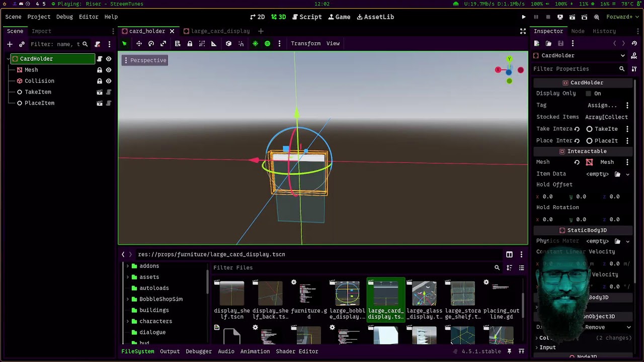Open the Perspective view options
Screen dimensions: 644x362
(144, 60)
